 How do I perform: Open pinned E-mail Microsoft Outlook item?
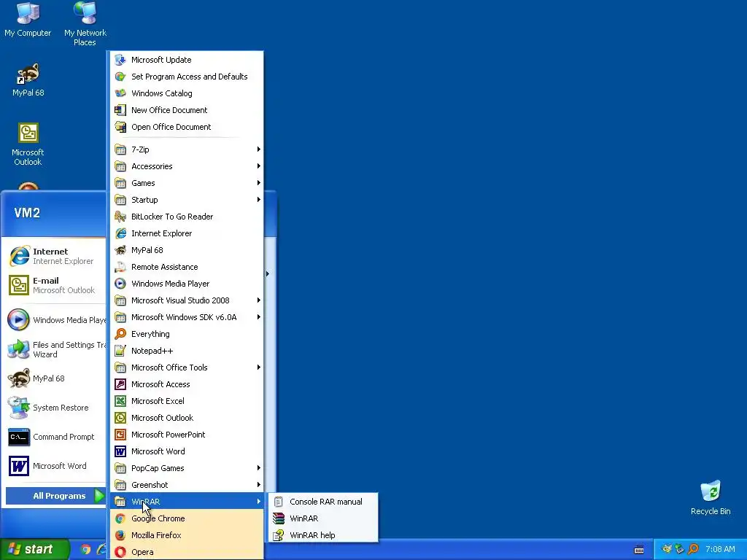click(55, 285)
